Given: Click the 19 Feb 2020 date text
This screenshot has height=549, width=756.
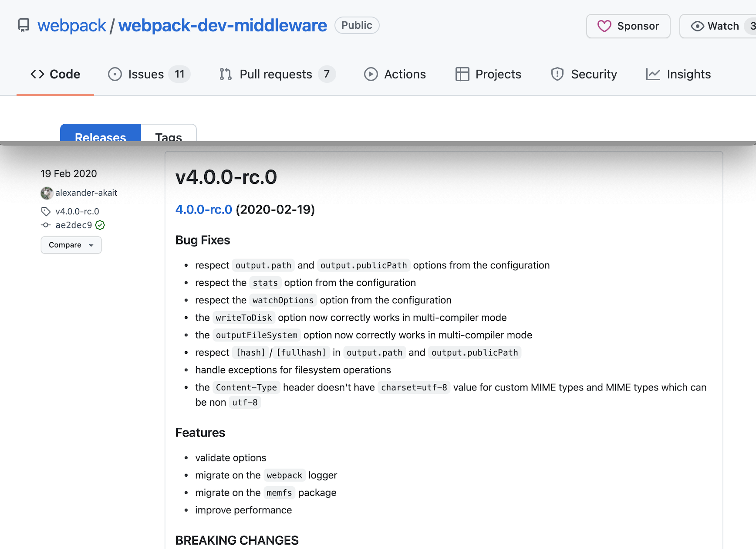Looking at the screenshot, I should pyautogui.click(x=69, y=173).
